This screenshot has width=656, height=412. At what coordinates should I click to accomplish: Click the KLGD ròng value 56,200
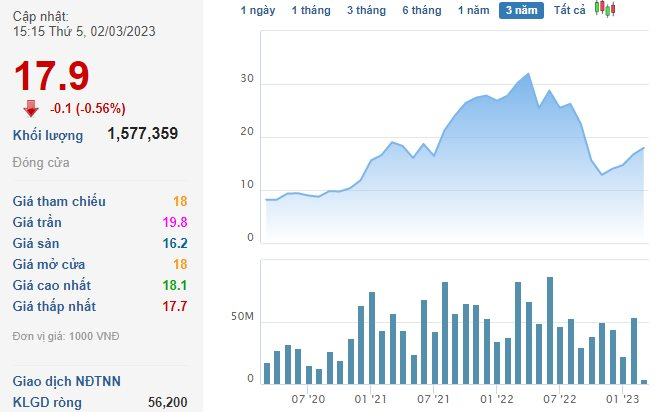pyautogui.click(x=166, y=402)
